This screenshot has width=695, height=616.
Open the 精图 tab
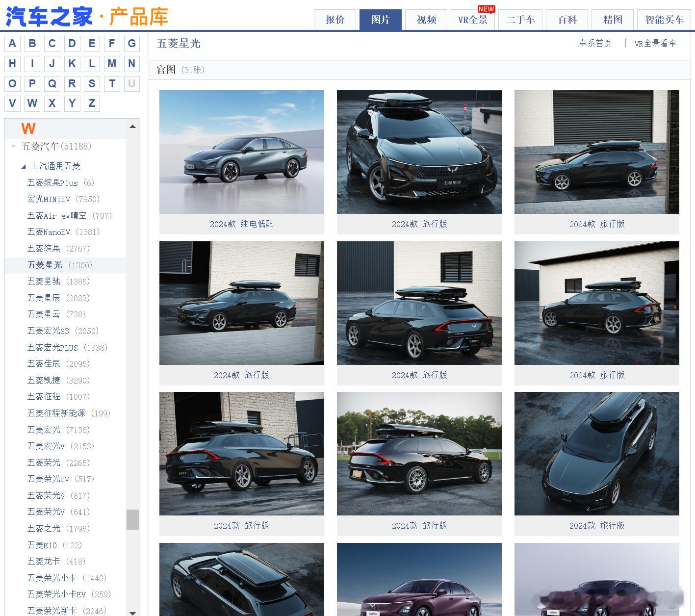(x=613, y=20)
